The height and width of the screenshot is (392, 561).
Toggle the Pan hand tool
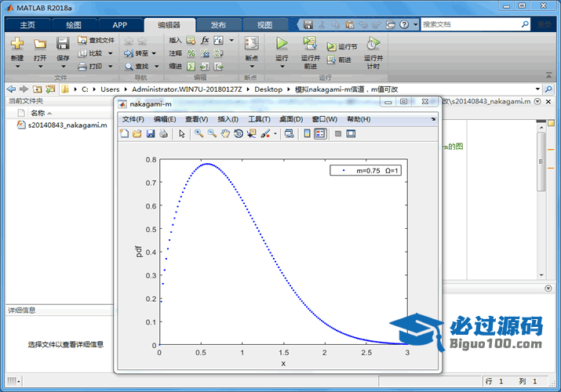[225, 133]
